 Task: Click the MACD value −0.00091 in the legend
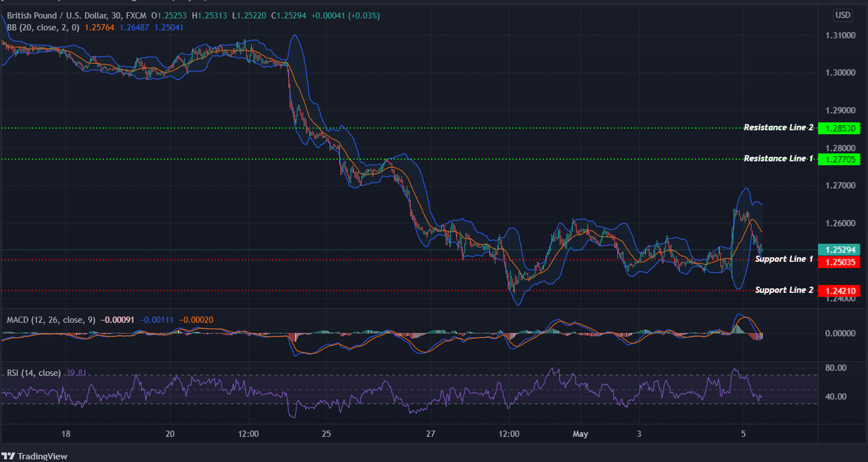(x=118, y=320)
